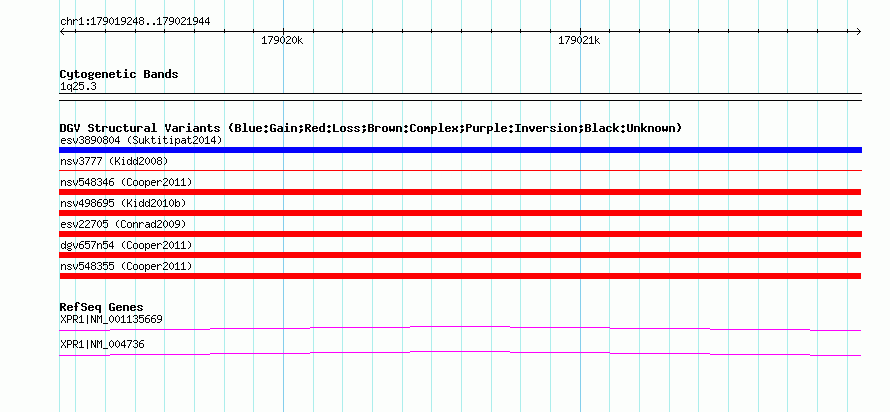Click the ruler's left arrowhead

[62, 31]
